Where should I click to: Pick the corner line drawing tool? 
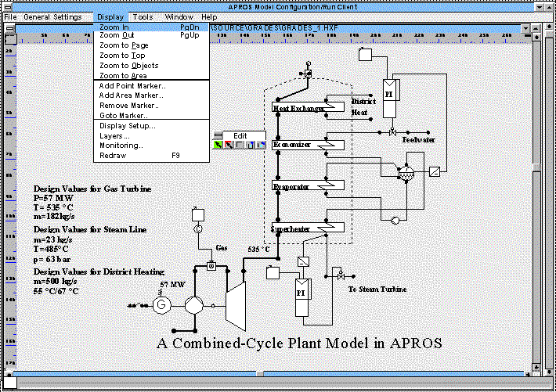click(240, 145)
